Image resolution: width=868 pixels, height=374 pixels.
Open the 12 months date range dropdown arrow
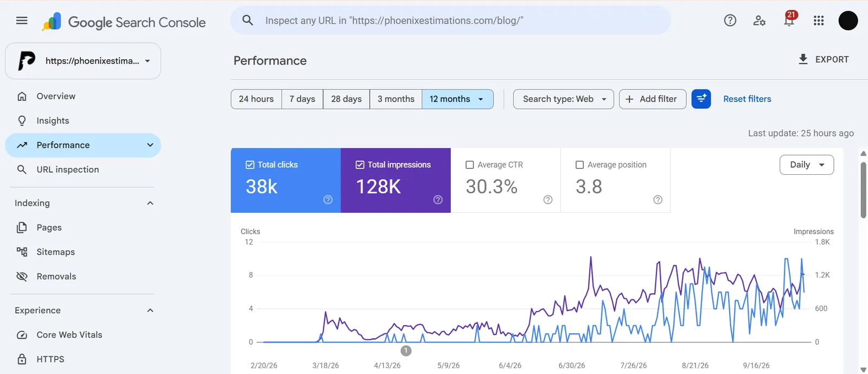pos(481,99)
